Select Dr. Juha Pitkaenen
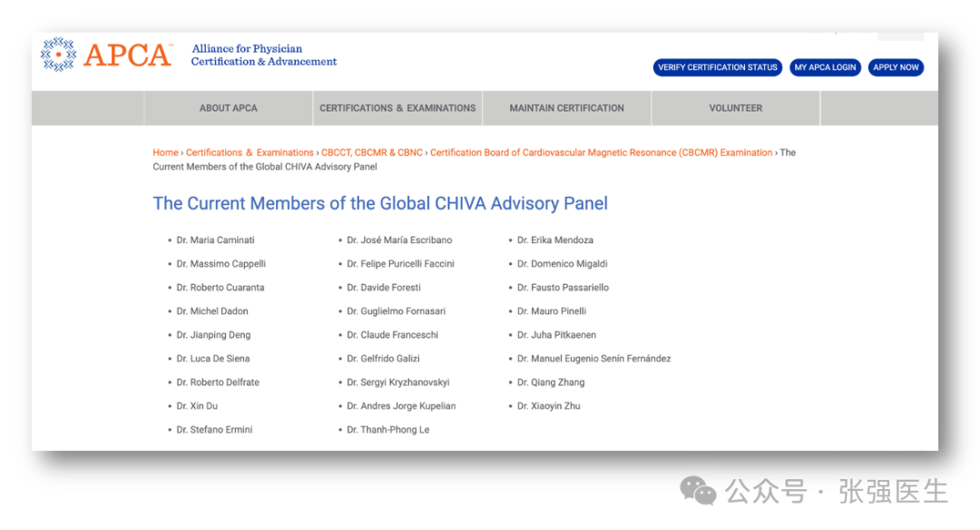The image size is (980, 530). 556,335
